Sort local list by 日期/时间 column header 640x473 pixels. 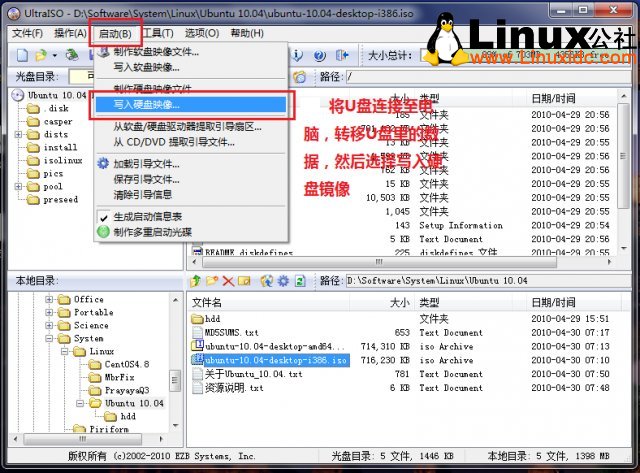(573, 302)
